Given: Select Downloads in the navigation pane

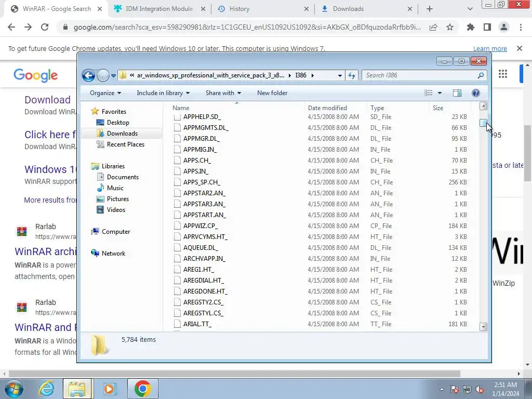Looking at the screenshot, I should 122,134.
